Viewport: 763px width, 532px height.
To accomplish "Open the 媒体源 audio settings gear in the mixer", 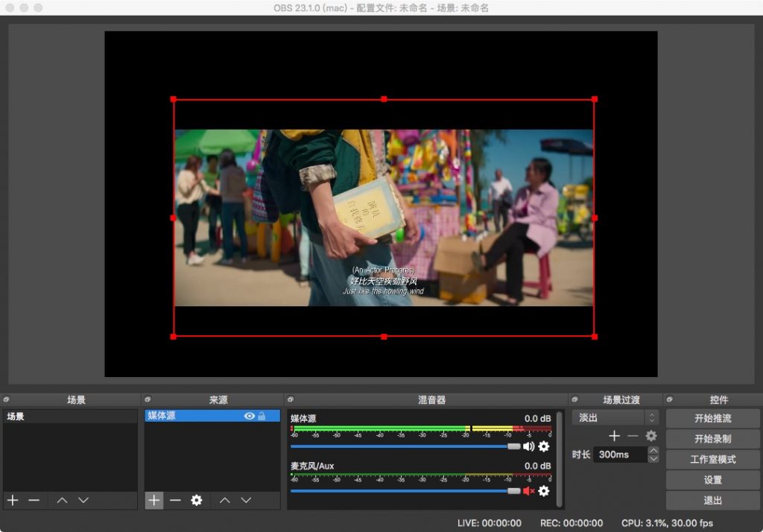I will 543,446.
